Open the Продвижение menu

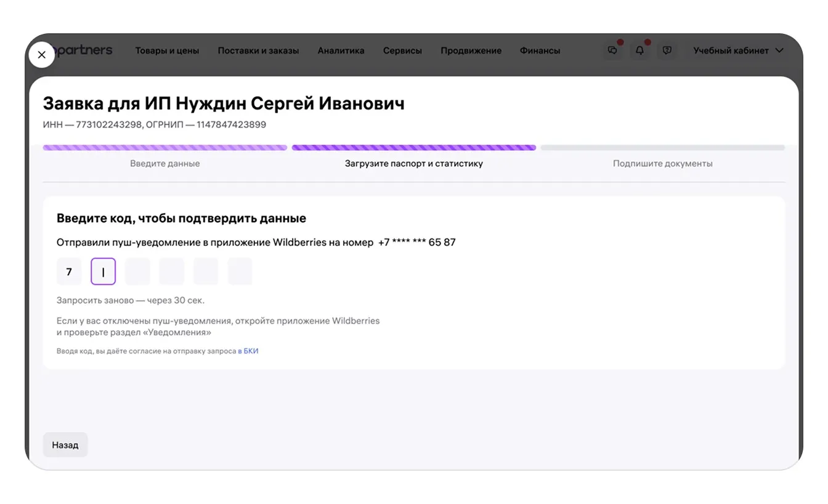tap(471, 51)
